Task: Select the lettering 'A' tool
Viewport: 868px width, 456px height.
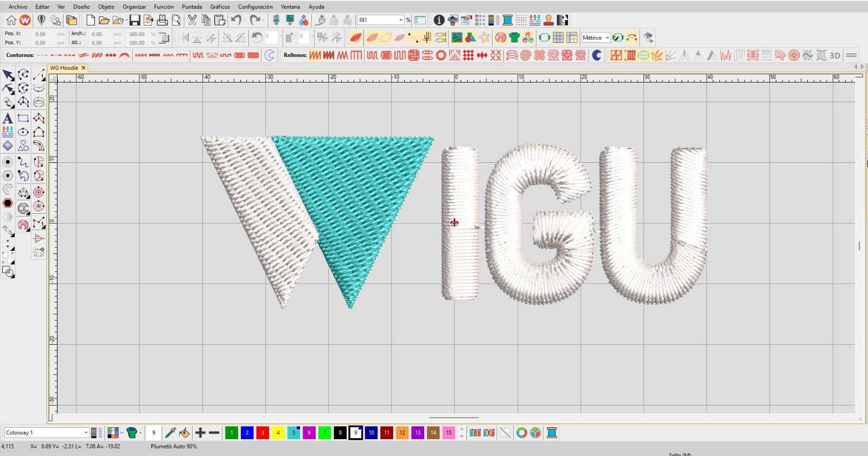Action: (x=8, y=118)
